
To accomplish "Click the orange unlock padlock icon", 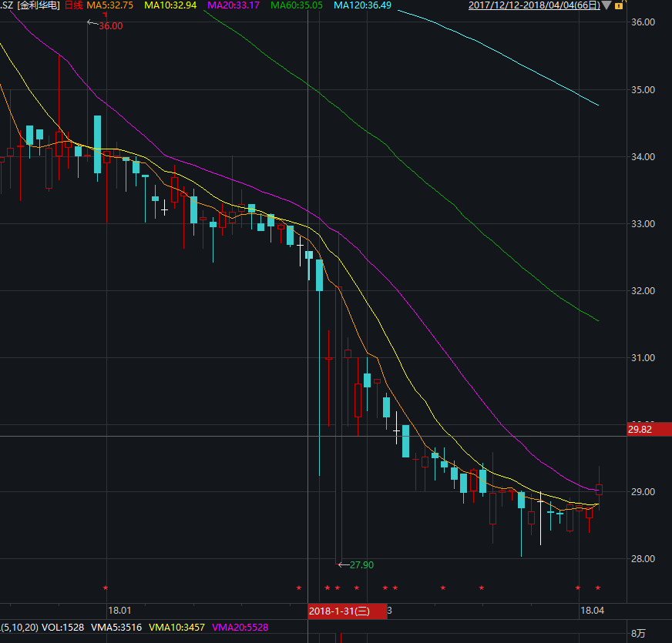I will tap(619, 5).
